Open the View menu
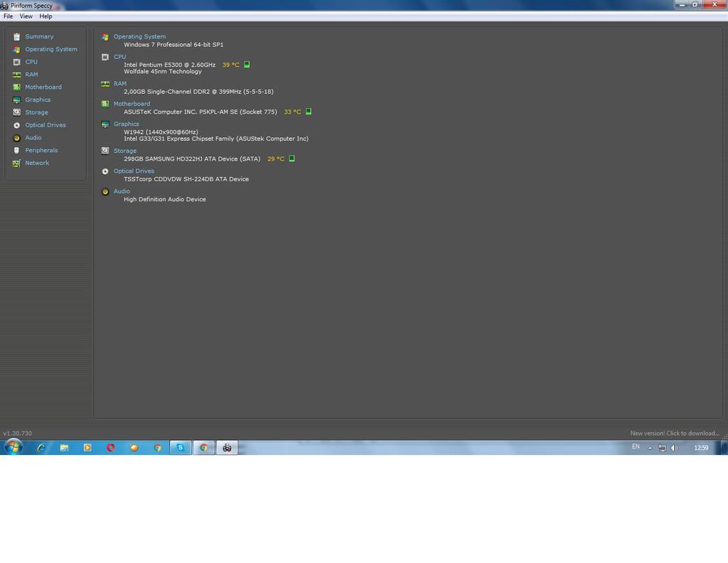The height and width of the screenshot is (563, 728). coord(26,16)
